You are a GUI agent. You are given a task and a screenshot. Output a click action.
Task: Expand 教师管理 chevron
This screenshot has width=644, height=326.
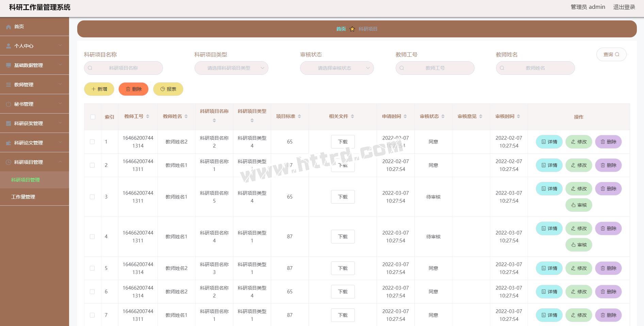pyautogui.click(x=60, y=84)
